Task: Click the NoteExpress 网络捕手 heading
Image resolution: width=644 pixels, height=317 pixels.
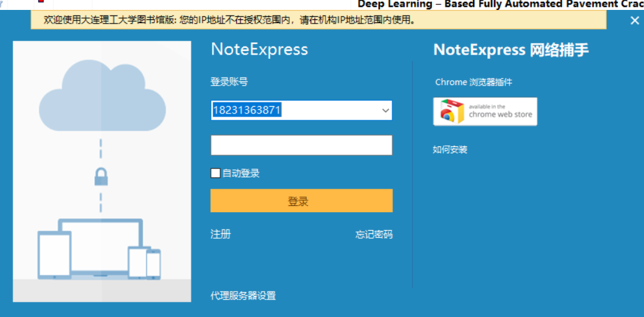Action: 511,50
